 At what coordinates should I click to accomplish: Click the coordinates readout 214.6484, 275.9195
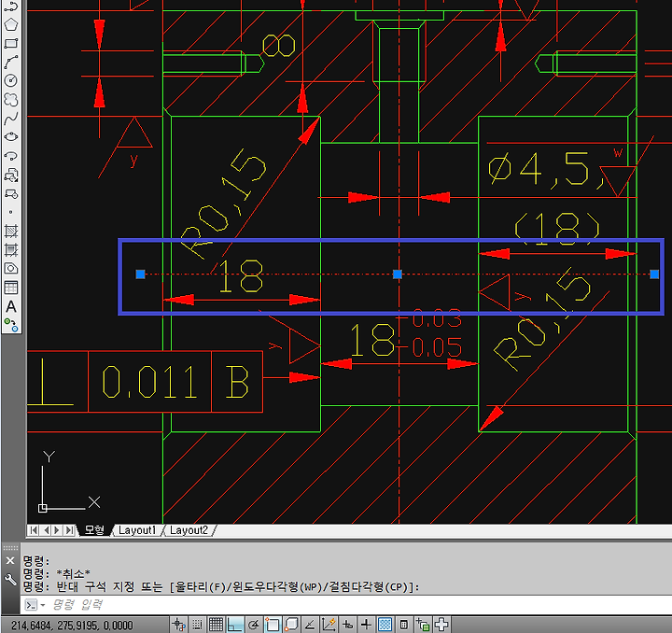tap(72, 626)
